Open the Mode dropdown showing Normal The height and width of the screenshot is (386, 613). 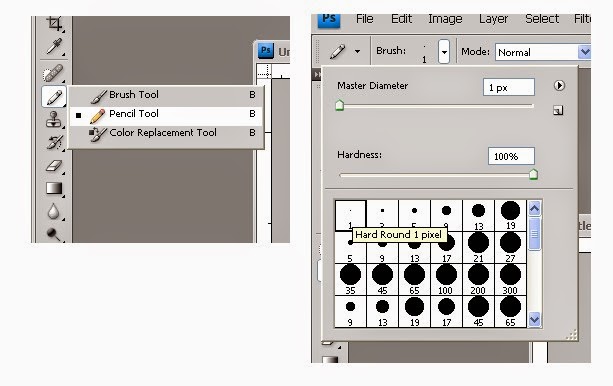(x=543, y=52)
